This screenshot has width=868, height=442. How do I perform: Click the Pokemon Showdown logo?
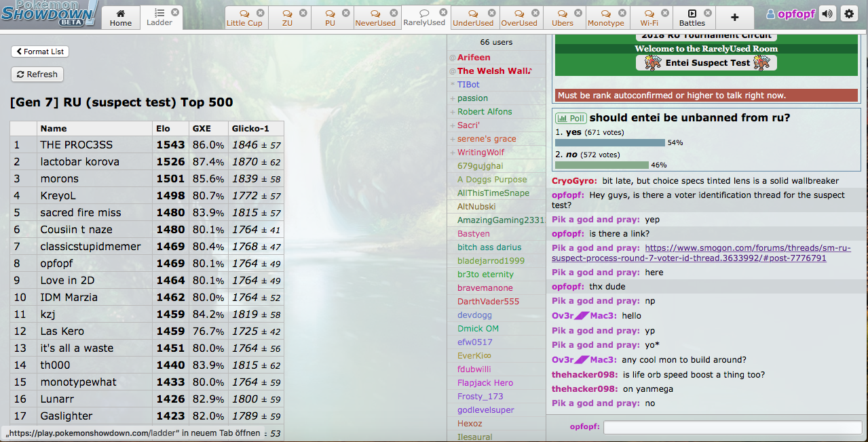50,15
